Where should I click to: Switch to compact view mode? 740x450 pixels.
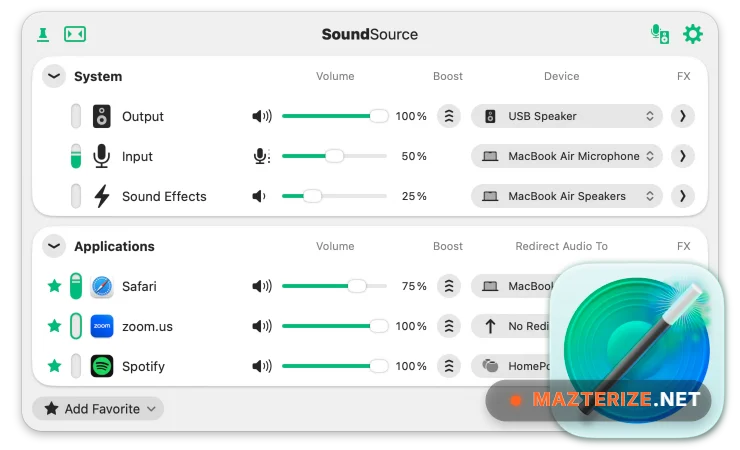click(x=75, y=34)
